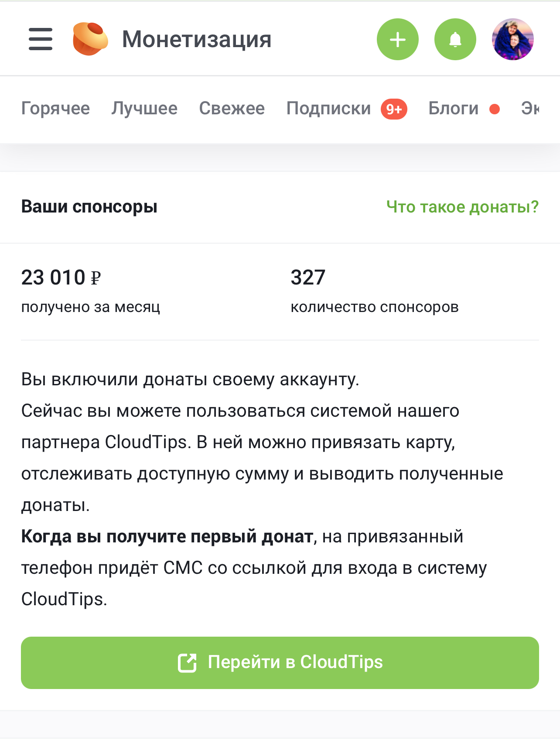Click the external link icon in CloudTips button
The height and width of the screenshot is (744, 560).
click(x=188, y=662)
